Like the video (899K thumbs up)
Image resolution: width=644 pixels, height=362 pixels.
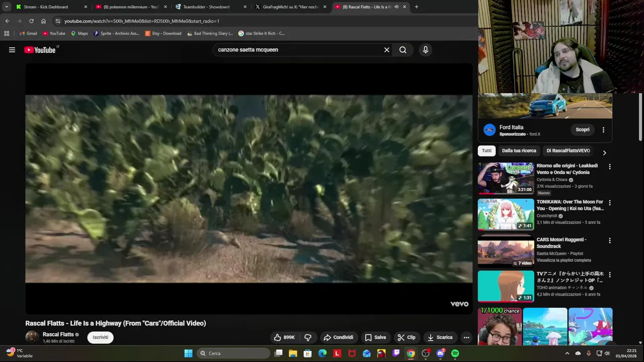pyautogui.click(x=284, y=337)
